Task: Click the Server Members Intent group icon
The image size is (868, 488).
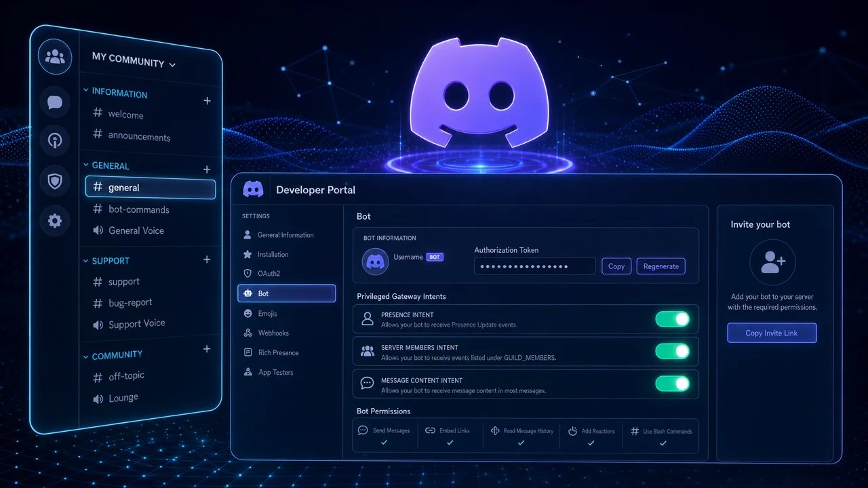Action: [x=368, y=351]
